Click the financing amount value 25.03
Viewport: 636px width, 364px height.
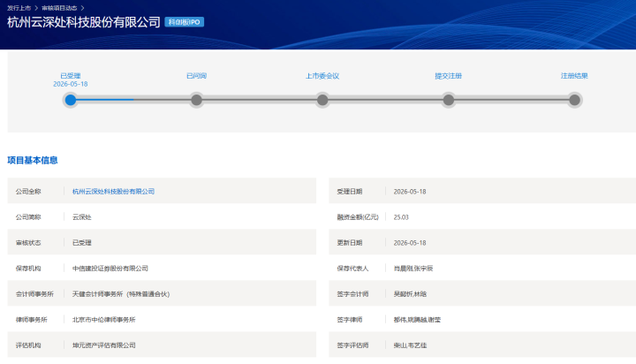(x=401, y=217)
